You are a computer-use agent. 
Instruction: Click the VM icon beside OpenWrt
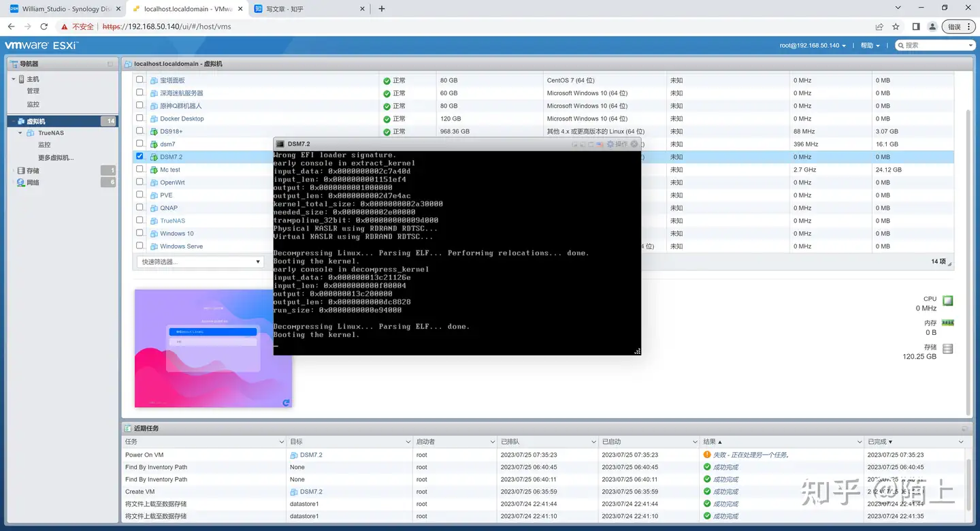click(x=154, y=182)
